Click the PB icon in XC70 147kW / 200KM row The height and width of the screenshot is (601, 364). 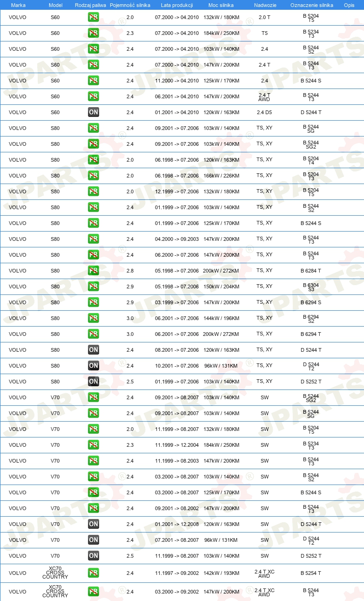[x=93, y=592]
